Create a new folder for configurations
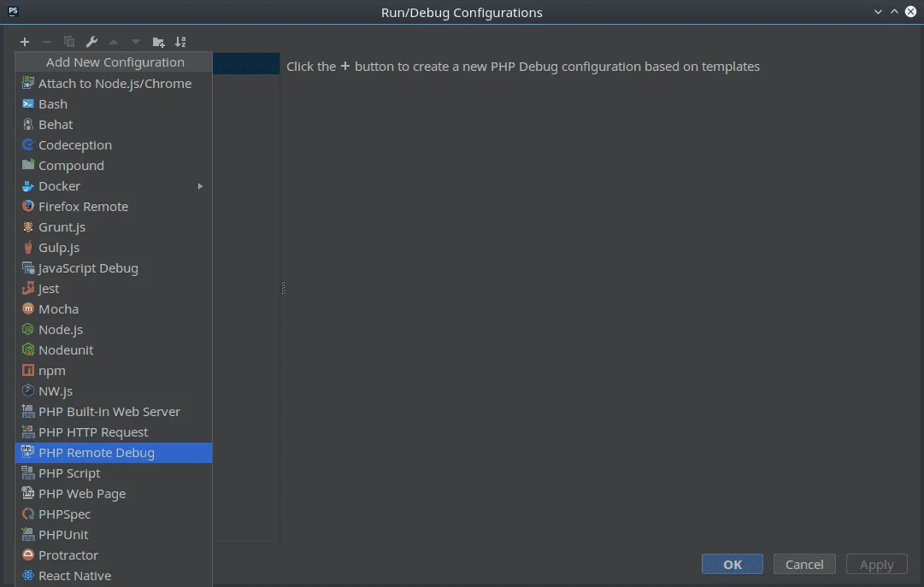The height and width of the screenshot is (587, 924). [158, 42]
